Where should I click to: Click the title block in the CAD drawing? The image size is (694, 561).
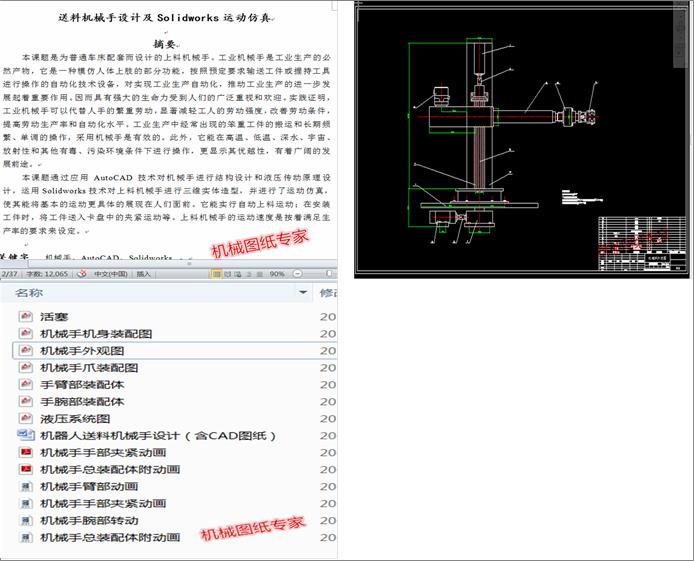tap(642, 243)
